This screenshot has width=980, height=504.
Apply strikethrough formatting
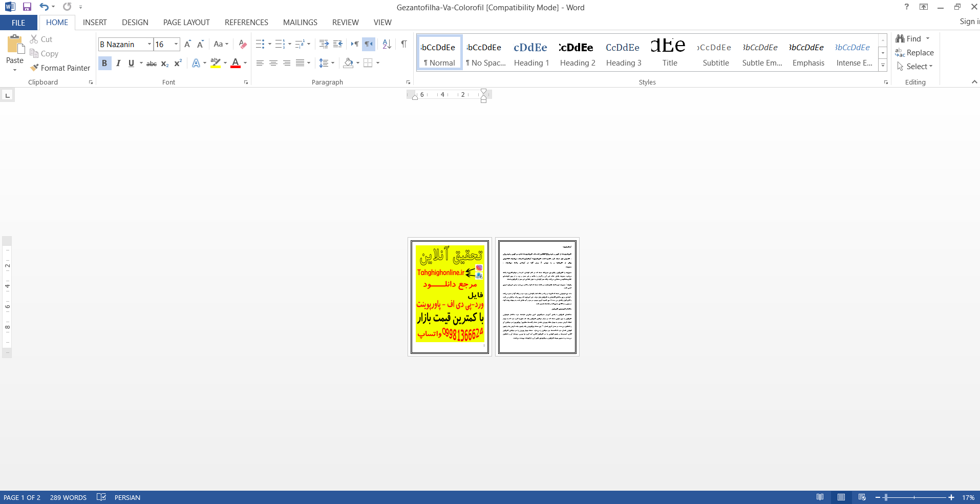coord(152,64)
